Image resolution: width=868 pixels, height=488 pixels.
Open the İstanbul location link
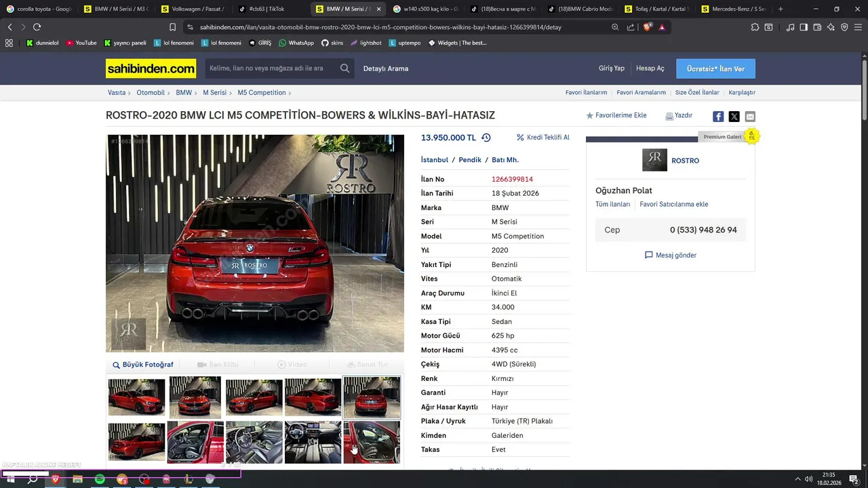pos(435,160)
